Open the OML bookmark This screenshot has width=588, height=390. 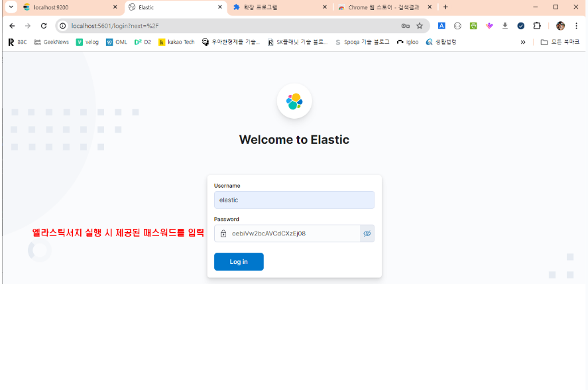(x=117, y=42)
